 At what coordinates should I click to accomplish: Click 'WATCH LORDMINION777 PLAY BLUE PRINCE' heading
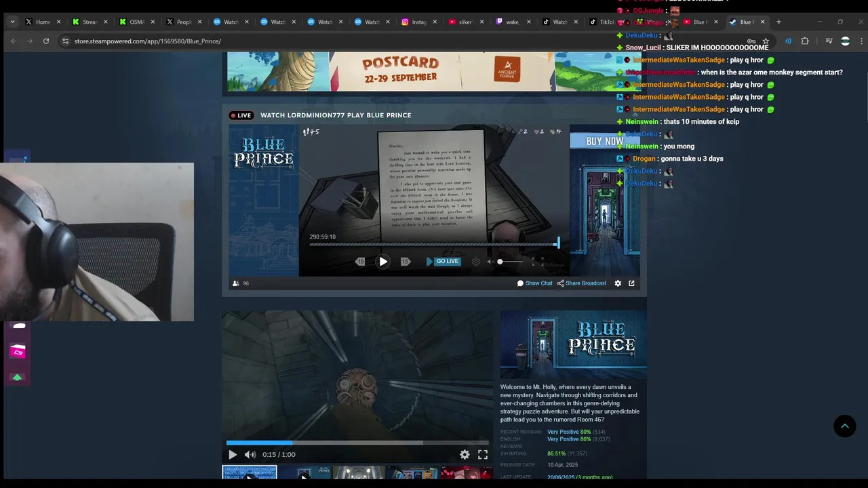(x=336, y=115)
